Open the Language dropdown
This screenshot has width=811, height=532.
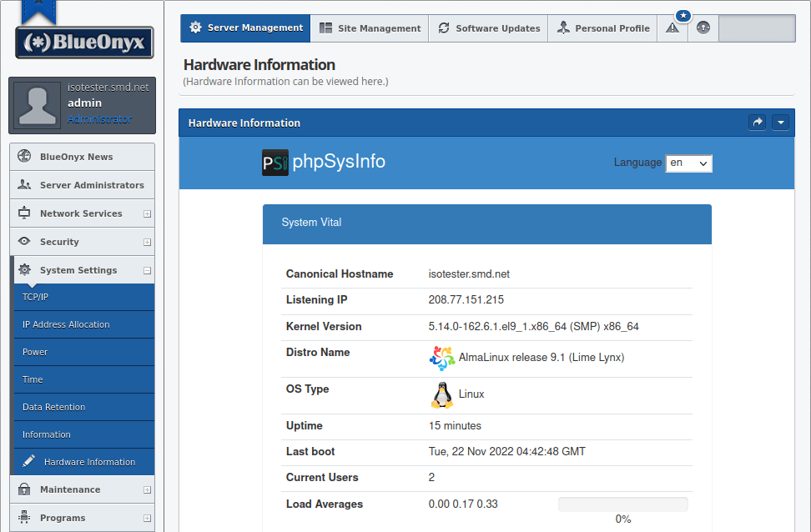pos(688,163)
